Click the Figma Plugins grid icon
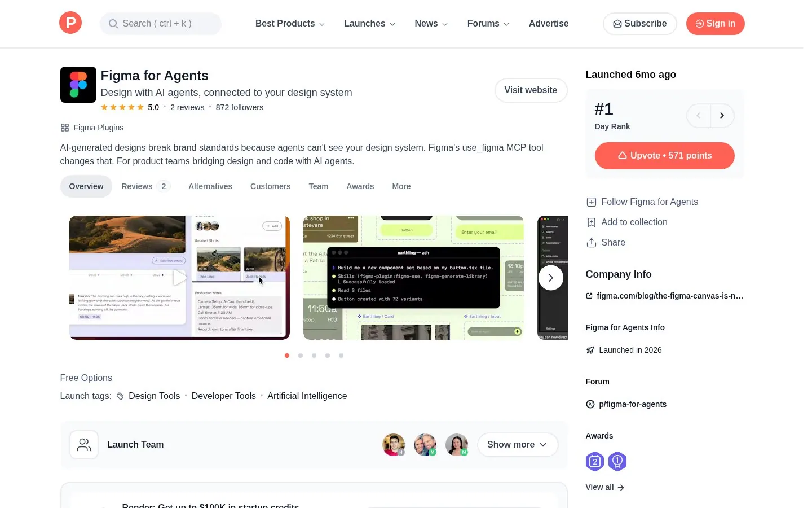Screen dimensions: 812x508 pos(65,128)
